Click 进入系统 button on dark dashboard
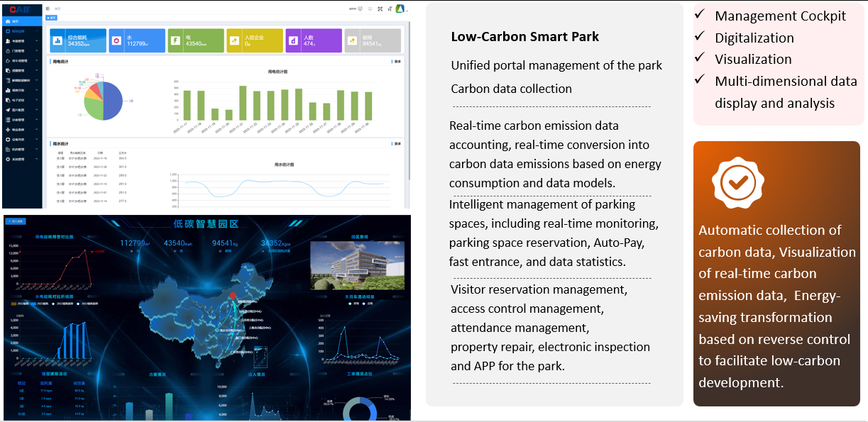 click(x=16, y=221)
